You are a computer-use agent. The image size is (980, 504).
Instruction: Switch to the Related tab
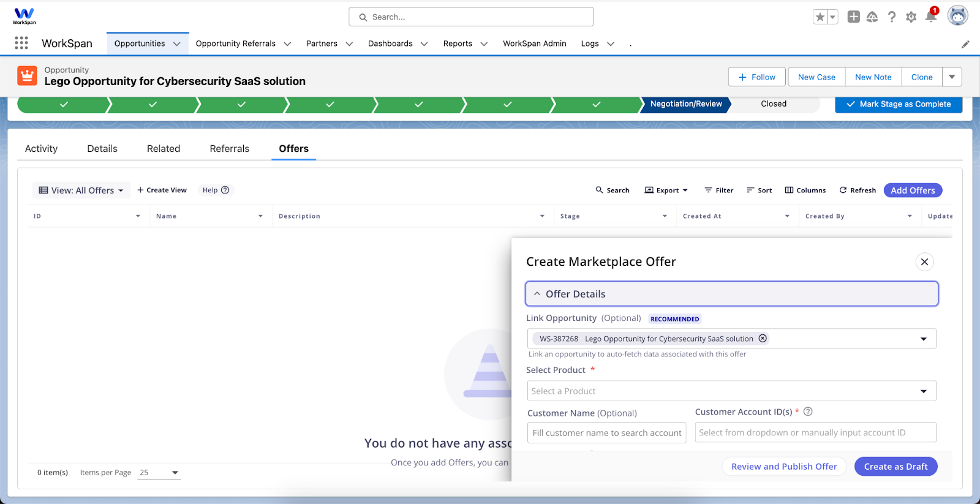164,149
